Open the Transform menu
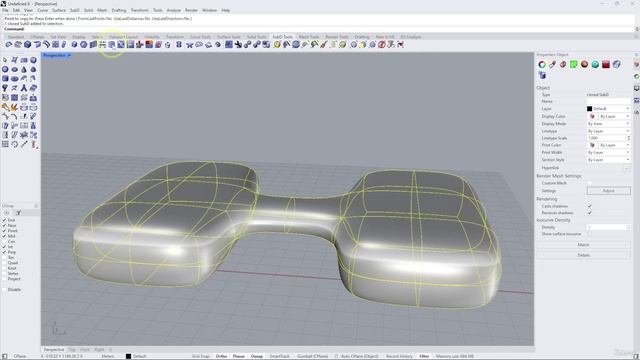Image resolution: width=640 pixels, height=360 pixels. (x=140, y=10)
